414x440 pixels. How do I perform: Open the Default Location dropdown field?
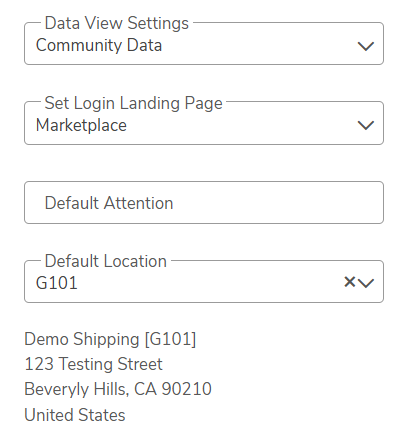[204, 281]
